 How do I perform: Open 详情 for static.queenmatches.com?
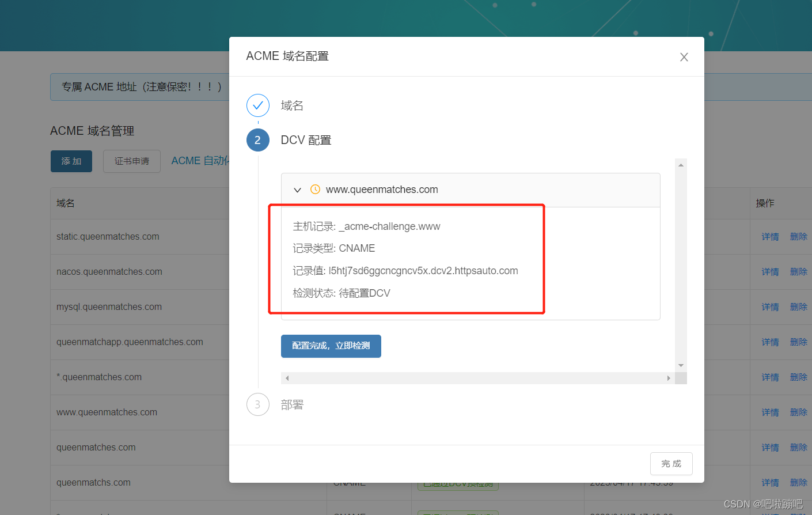pos(770,236)
